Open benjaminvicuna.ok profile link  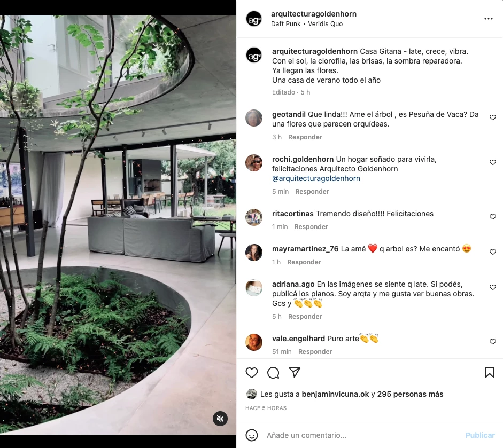point(335,394)
